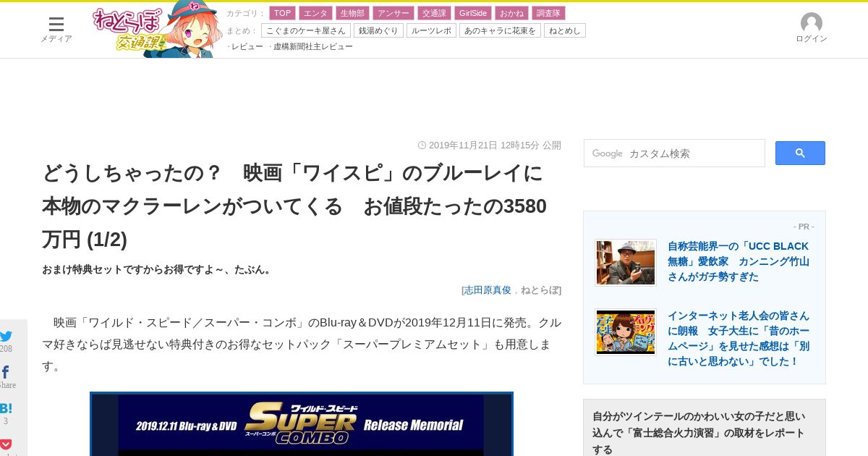Share the article via Twitter icon
This screenshot has height=456, width=868.
7,336
